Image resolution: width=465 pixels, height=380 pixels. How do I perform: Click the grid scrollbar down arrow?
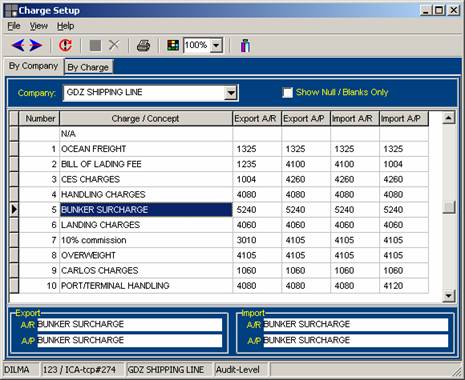click(449, 296)
